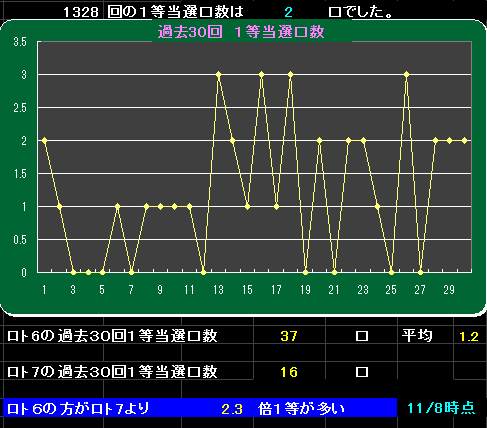Screen dimensions: 487x428
Task: Click the x-axis label '11'
Action: (189, 290)
